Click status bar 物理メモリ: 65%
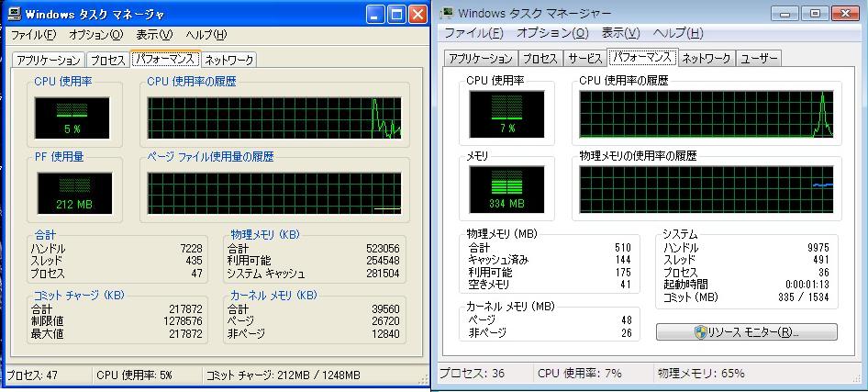Viewport: 868px width, 392px height. pos(701,374)
